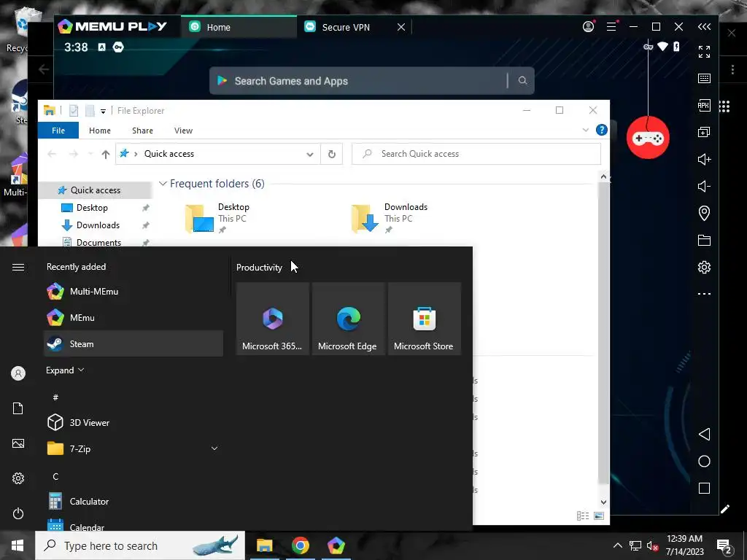Open the MEmu keyboard mapping icon
This screenshot has height=560, width=747.
pos(704,78)
